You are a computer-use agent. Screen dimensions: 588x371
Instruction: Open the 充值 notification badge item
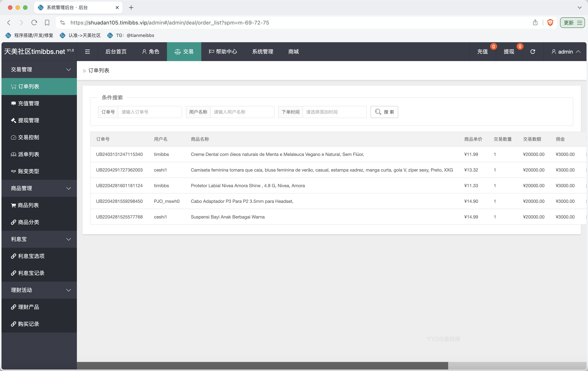[x=482, y=51]
